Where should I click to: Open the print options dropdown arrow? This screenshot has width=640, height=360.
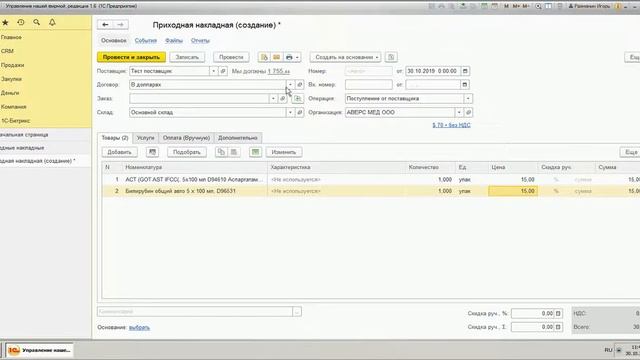[x=297, y=57]
